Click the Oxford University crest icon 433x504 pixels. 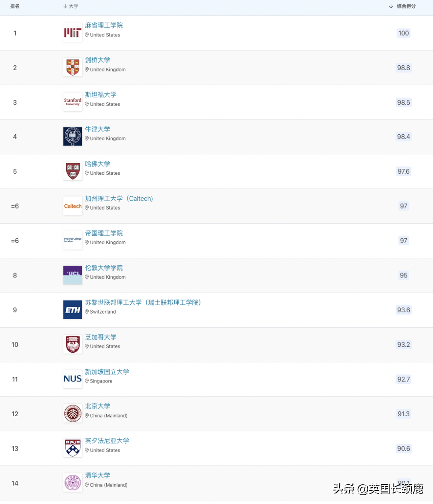(x=73, y=137)
